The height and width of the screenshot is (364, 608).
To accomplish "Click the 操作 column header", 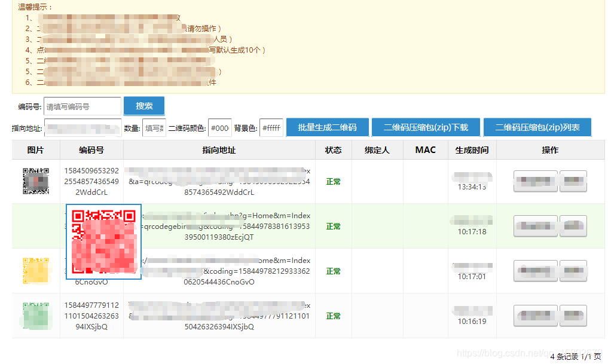I will pyautogui.click(x=550, y=150).
